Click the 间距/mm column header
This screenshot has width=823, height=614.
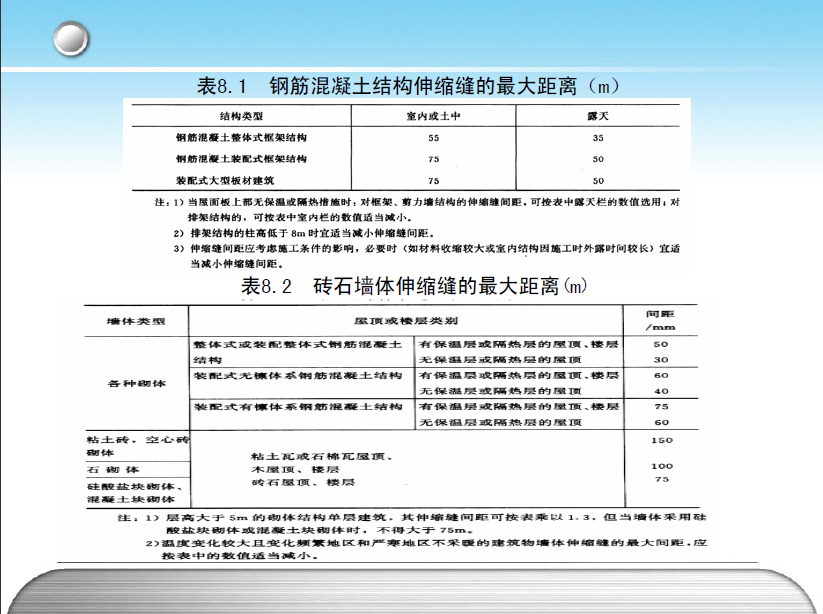point(661,320)
